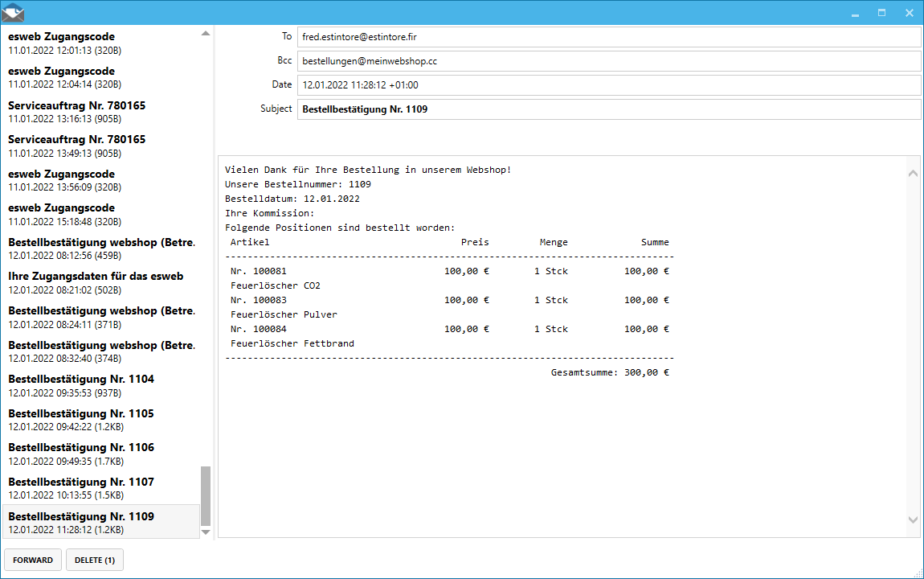Click the message list scroll-up arrow

click(x=206, y=34)
